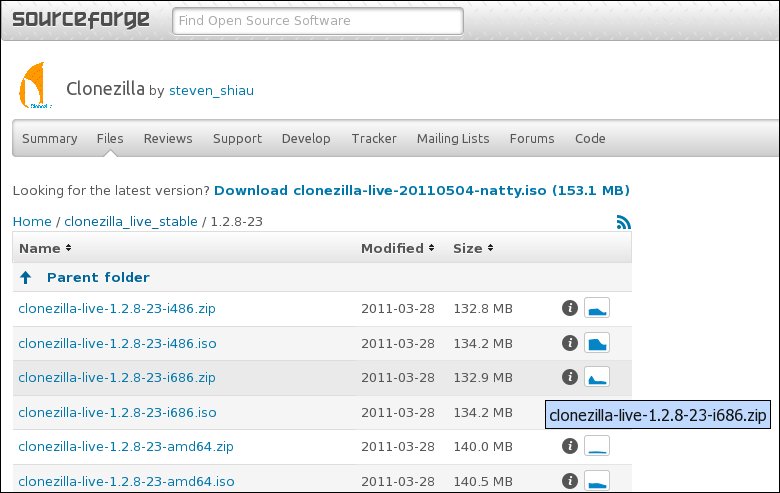
Task: Show info for clonezilla-live-1.2.8-23-i486.iso
Action: [570, 343]
